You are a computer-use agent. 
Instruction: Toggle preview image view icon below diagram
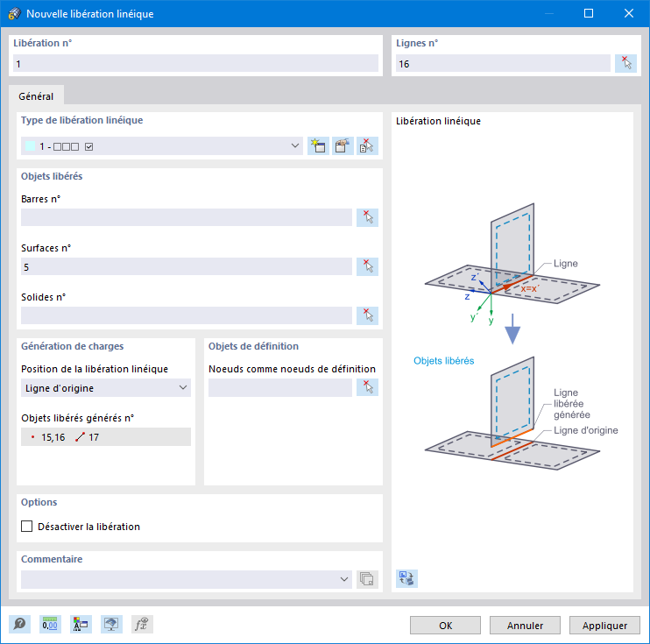pos(406,578)
